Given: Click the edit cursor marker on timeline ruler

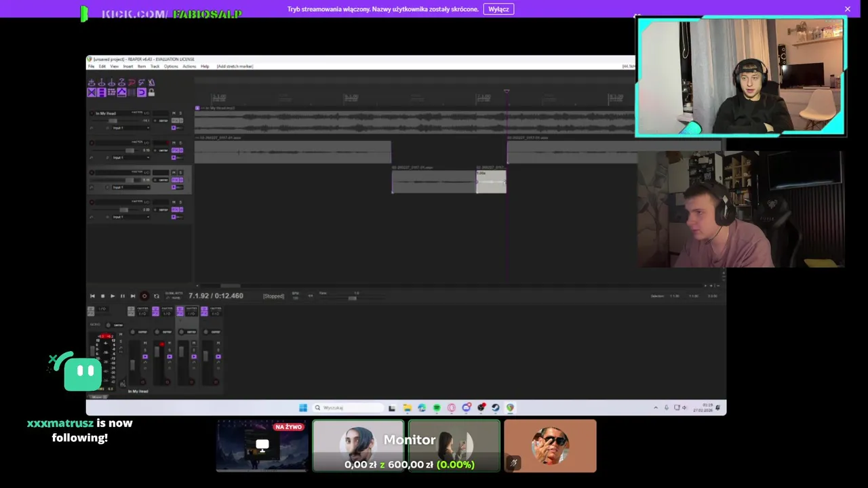Looking at the screenshot, I should click(506, 91).
